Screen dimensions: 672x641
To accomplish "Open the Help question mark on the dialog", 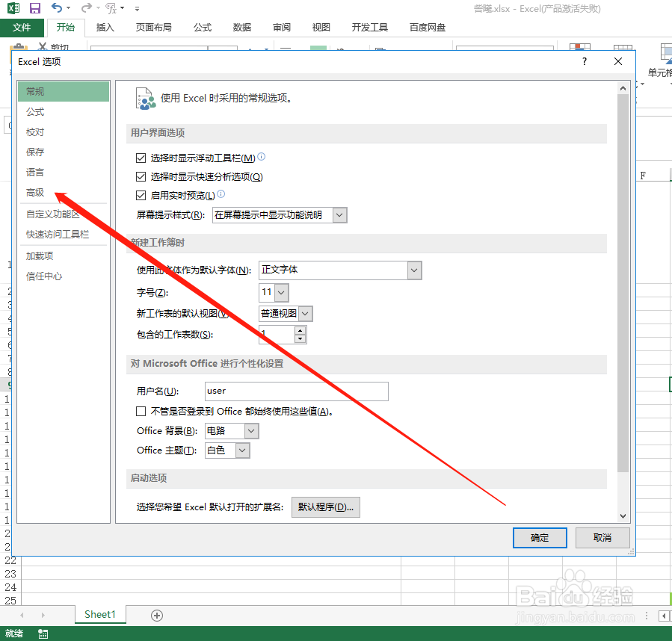I will click(x=583, y=61).
